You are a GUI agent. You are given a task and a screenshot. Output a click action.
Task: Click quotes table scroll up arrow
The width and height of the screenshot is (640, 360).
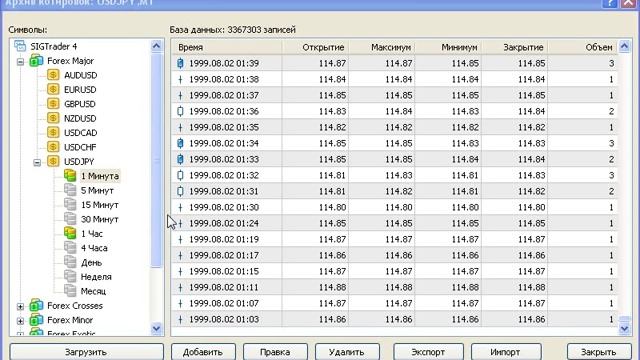tap(624, 47)
